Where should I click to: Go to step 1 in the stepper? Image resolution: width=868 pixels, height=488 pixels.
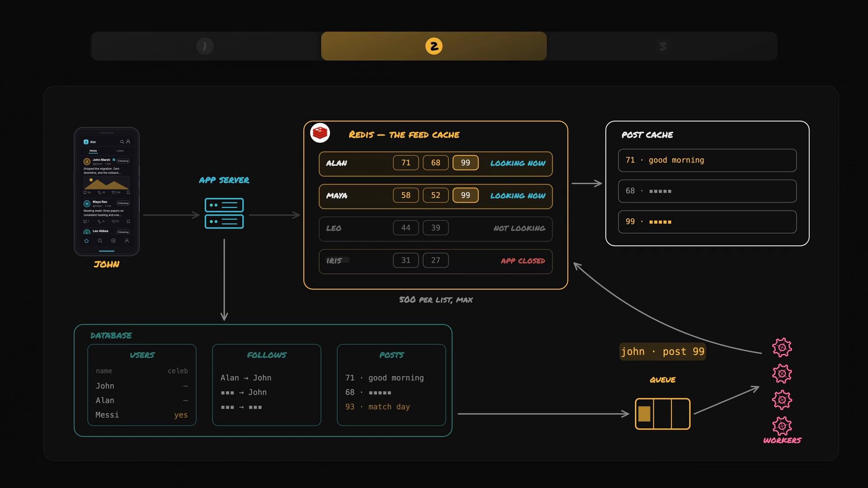[205, 46]
